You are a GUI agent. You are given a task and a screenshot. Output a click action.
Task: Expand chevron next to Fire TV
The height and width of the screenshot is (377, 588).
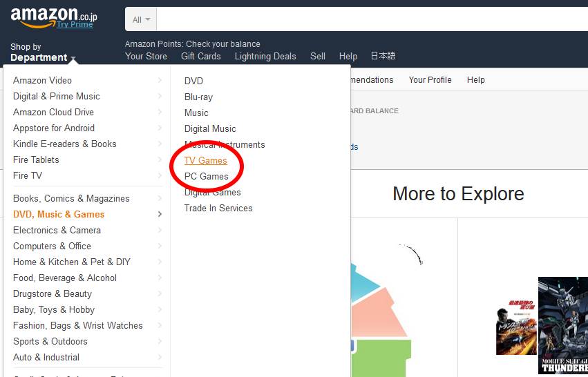point(160,175)
